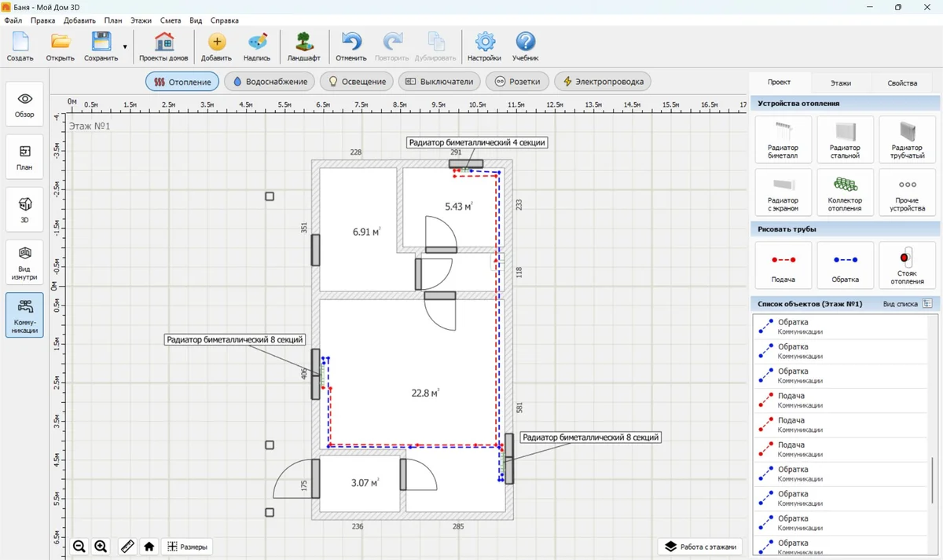Open the Save button dropdown arrow
Screen dimensions: 943x560
[x=125, y=47]
